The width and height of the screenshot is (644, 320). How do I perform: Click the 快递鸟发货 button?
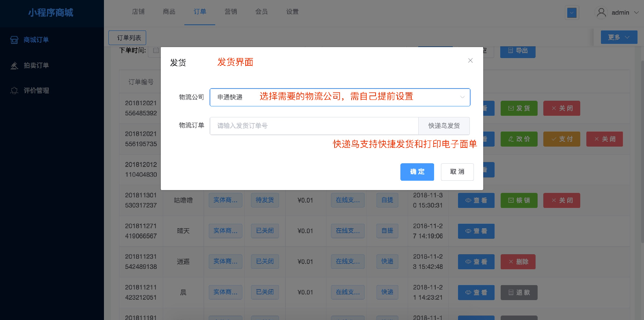click(x=444, y=126)
